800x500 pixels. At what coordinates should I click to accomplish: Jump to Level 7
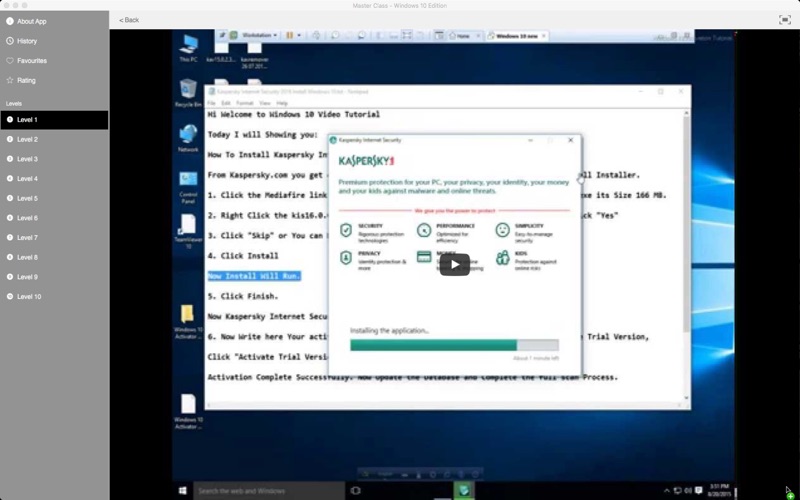tap(54, 238)
